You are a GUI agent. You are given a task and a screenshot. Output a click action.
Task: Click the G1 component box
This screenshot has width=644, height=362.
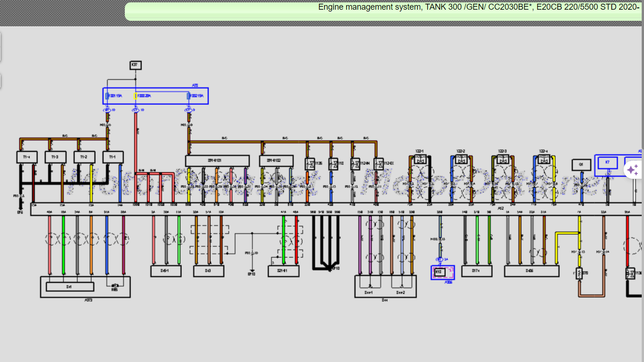click(x=581, y=164)
